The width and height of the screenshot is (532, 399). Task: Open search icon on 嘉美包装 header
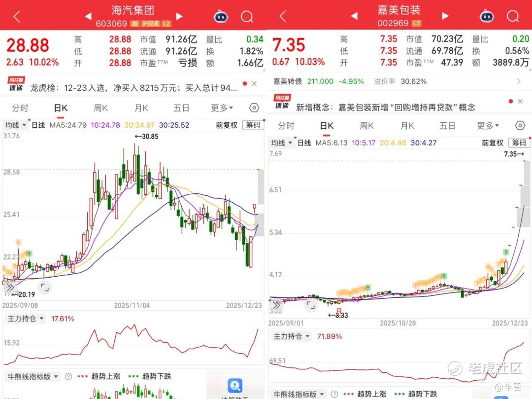click(513, 16)
